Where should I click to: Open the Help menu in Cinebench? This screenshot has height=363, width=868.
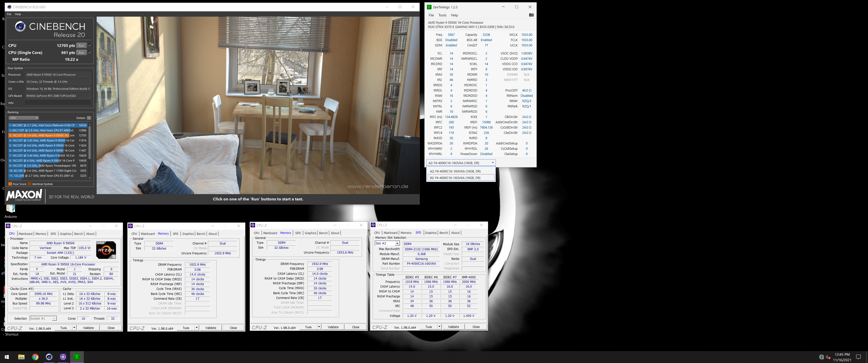click(18, 14)
